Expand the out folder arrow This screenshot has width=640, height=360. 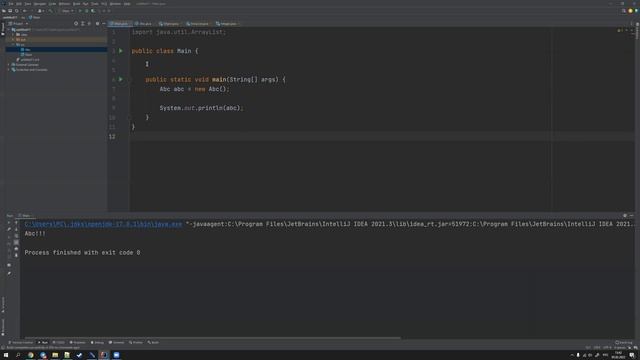[13, 40]
